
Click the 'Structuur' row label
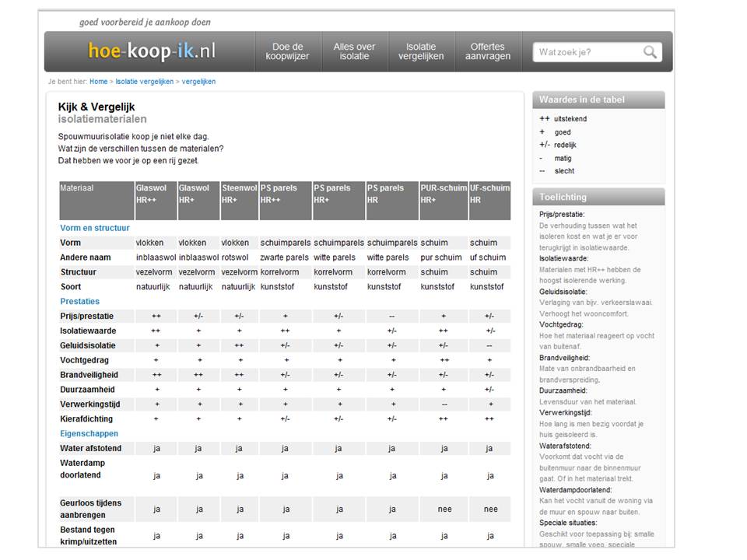point(78,272)
